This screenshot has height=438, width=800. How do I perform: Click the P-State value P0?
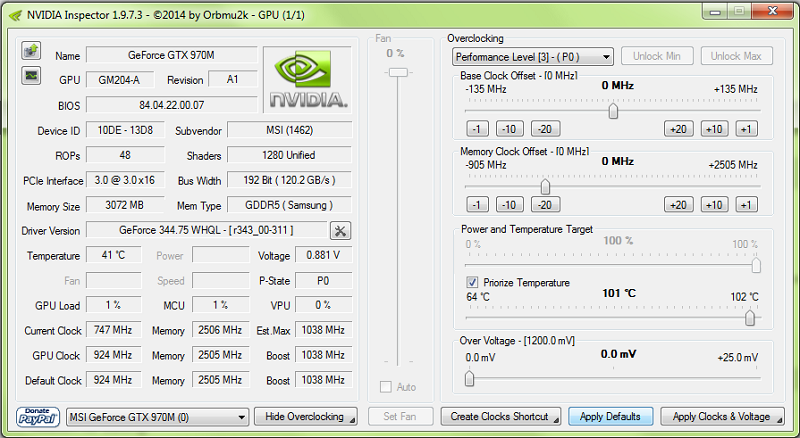pyautogui.click(x=323, y=280)
